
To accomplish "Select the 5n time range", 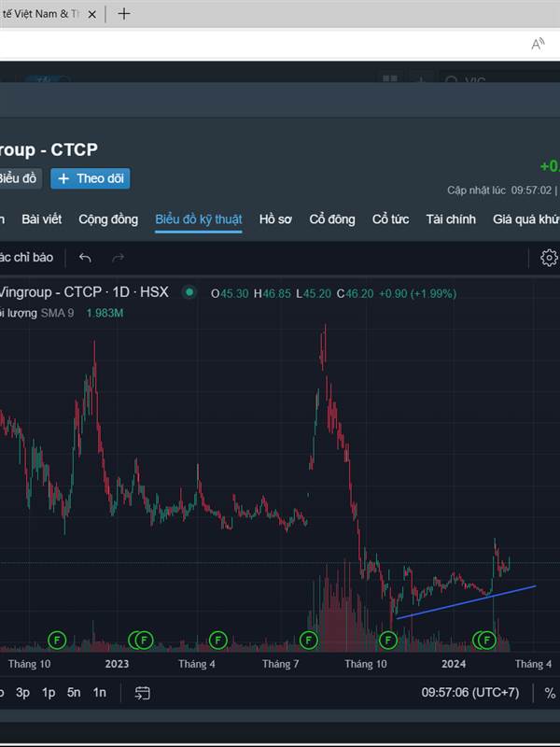I will pyautogui.click(x=74, y=692).
